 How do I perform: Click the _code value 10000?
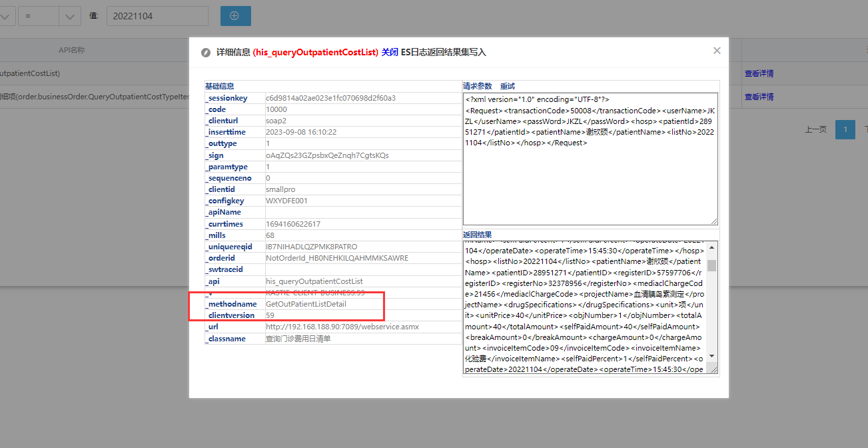[x=276, y=109]
